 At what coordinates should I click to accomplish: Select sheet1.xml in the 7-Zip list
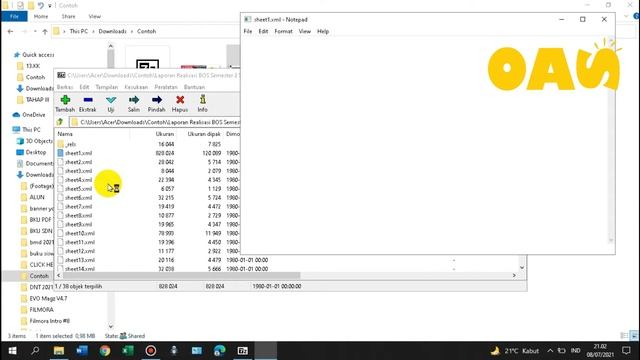tap(78, 153)
